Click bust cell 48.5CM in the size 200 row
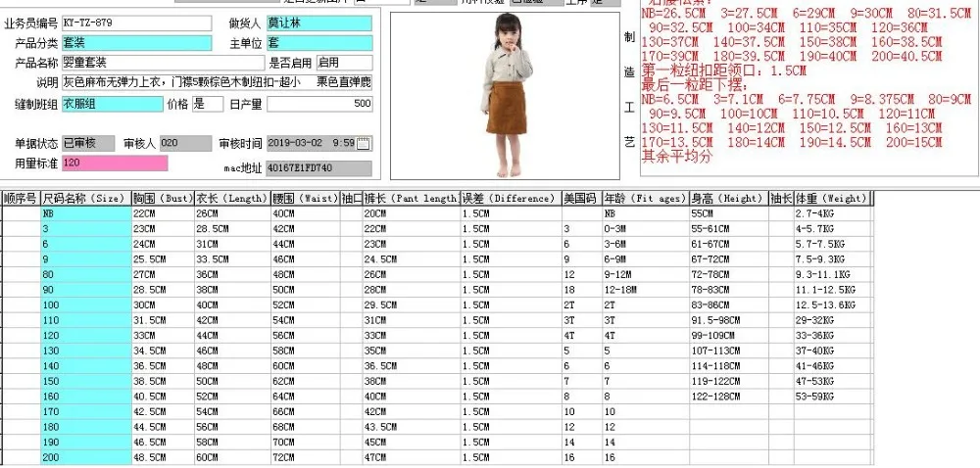980x468 pixels. (163, 457)
